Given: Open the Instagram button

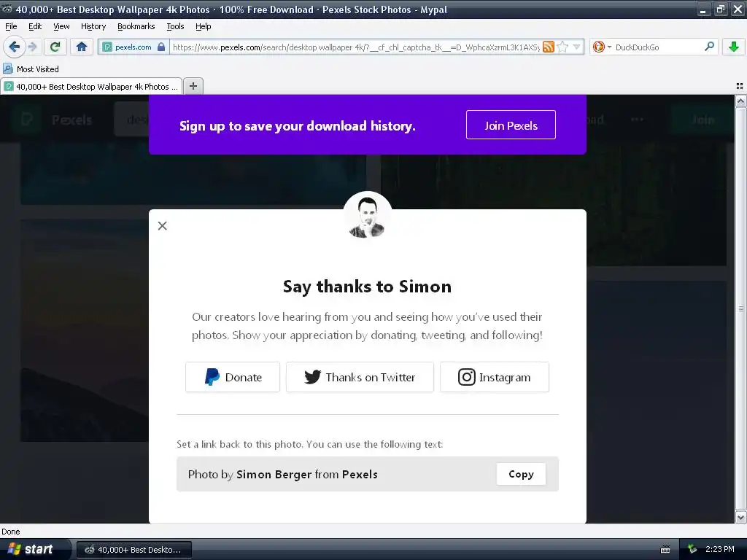Looking at the screenshot, I should pyautogui.click(x=495, y=377).
